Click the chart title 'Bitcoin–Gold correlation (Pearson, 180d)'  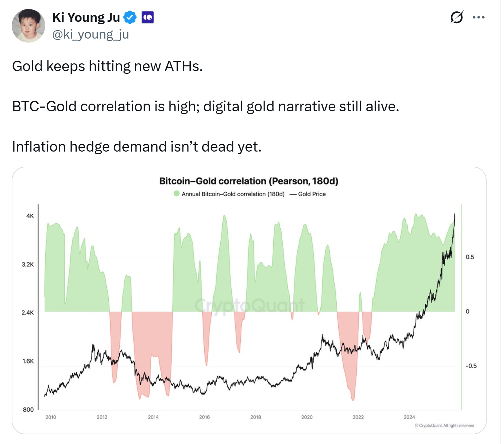pos(249,181)
